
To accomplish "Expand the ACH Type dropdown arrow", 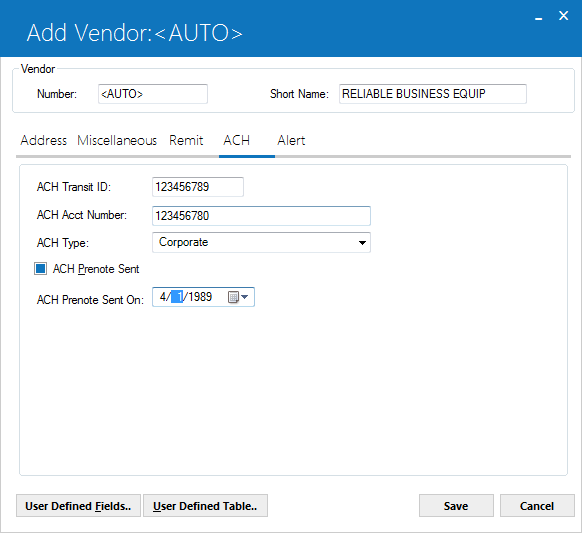I will [362, 243].
